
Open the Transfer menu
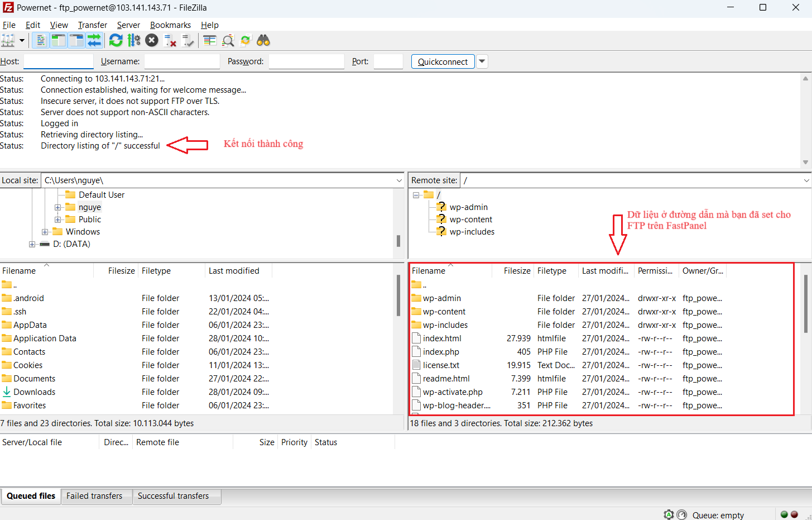[x=93, y=25]
